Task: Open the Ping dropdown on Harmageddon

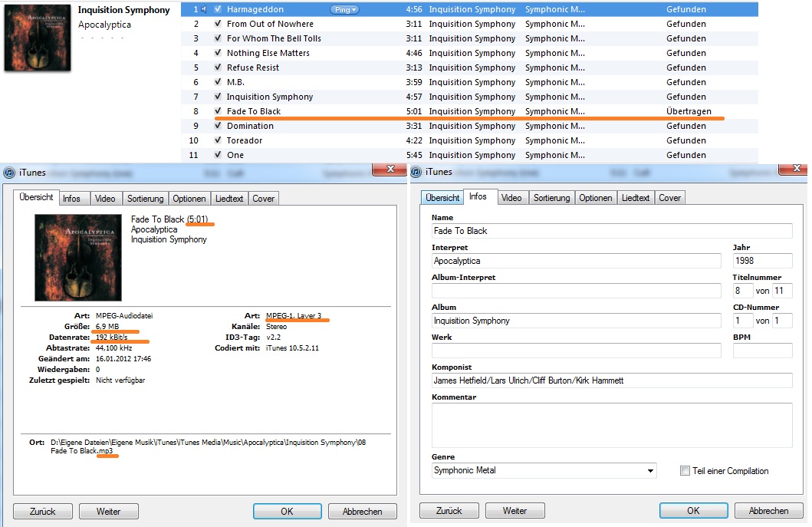Action: [344, 9]
